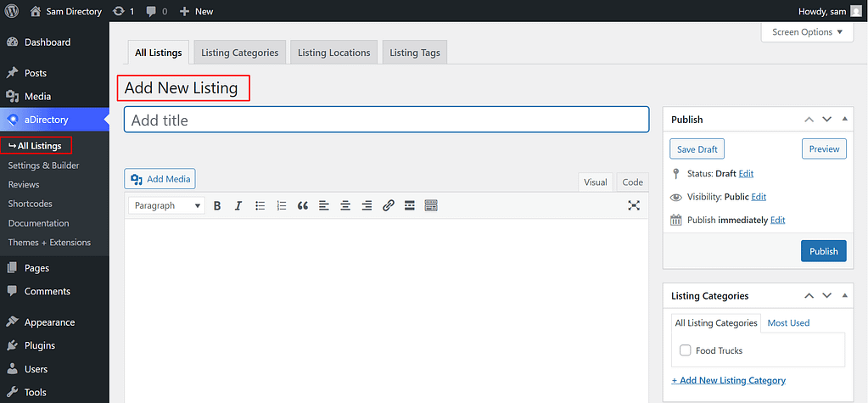Switch to the Listing Tags tab
The image size is (868, 403).
click(415, 53)
